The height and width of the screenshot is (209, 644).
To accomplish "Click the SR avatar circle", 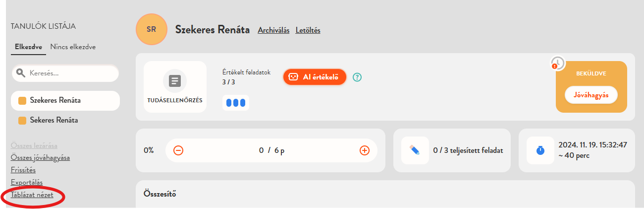I will point(152,29).
